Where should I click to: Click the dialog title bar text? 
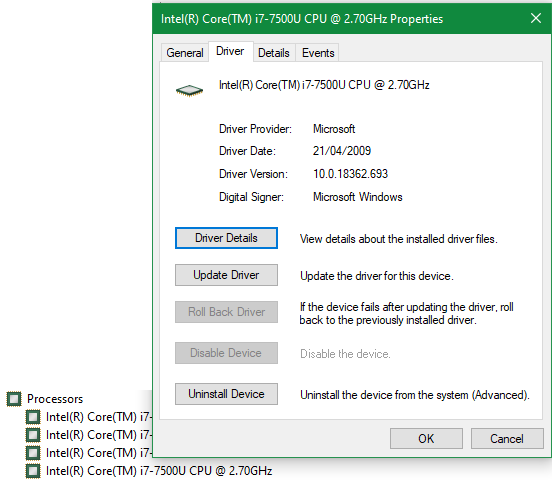[302, 19]
